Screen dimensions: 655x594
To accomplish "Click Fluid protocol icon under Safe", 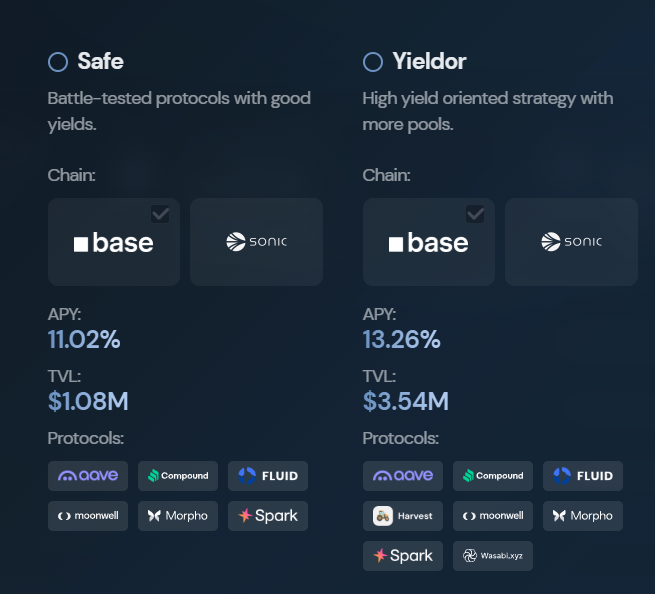I will (267, 476).
